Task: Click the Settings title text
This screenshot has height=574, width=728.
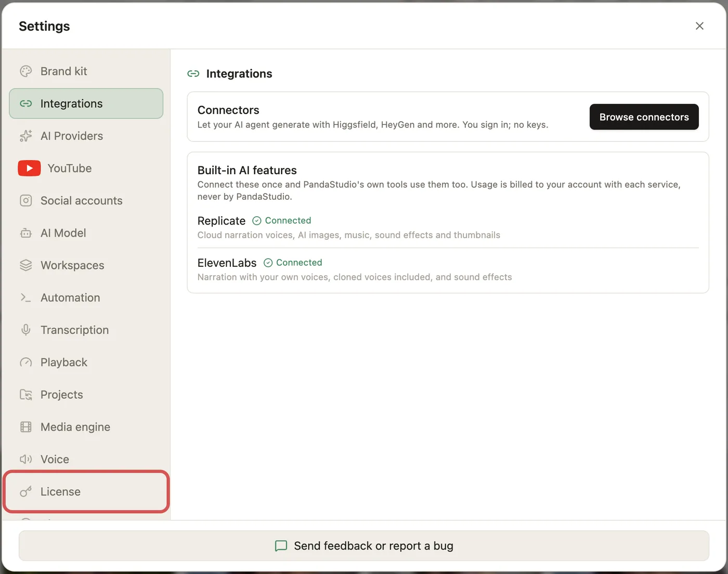Action: 44,27
